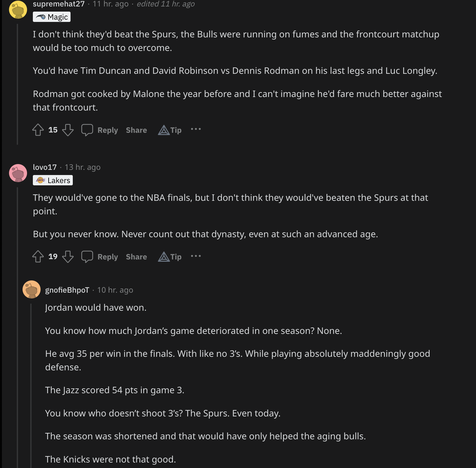The width and height of the screenshot is (476, 468).
Task: Tip lovo17's comment
Action: 170,257
